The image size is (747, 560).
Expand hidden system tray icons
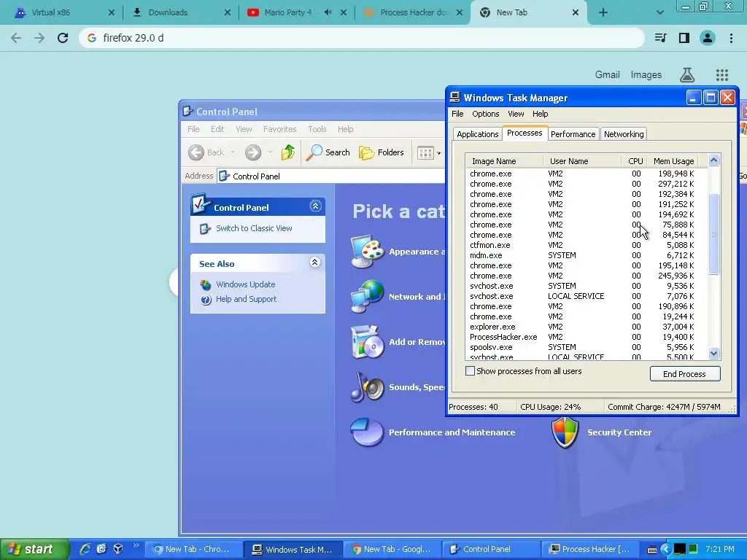click(x=665, y=549)
